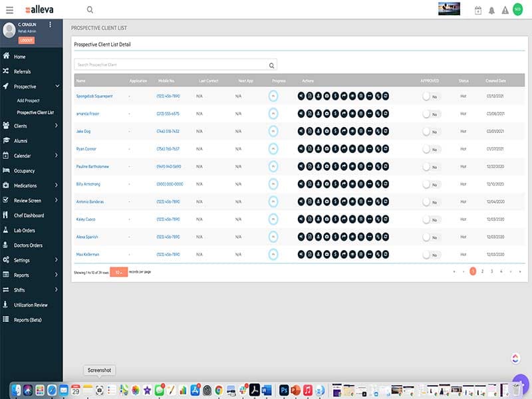The height and width of the screenshot is (399, 532).
Task: Click the warning triangle alert icon
Action: pos(505,10)
